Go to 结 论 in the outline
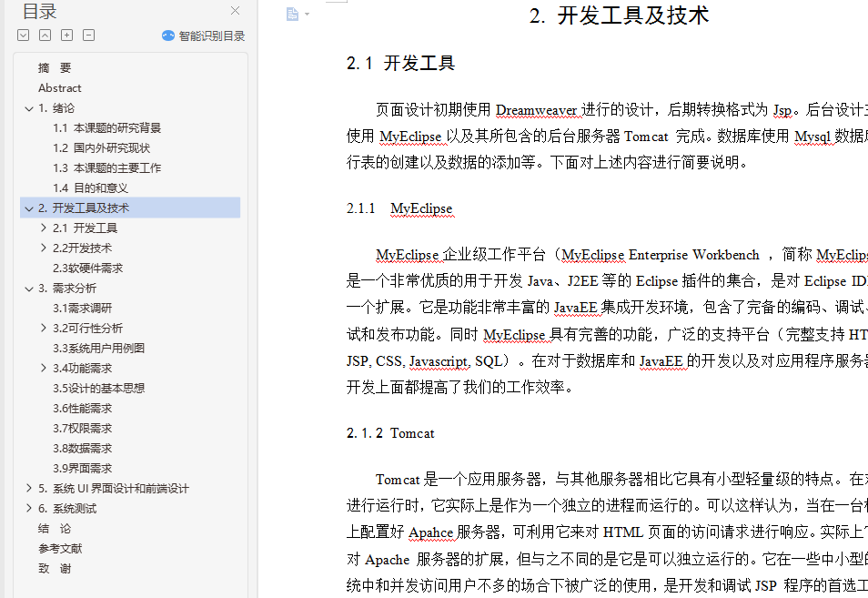Viewport: 868px width, 598px height. 55,528
